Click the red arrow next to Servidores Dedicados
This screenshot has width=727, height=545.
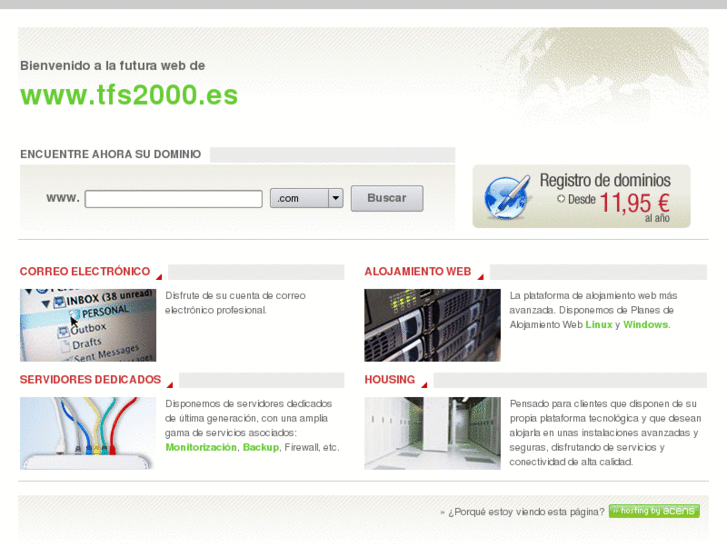170,385
